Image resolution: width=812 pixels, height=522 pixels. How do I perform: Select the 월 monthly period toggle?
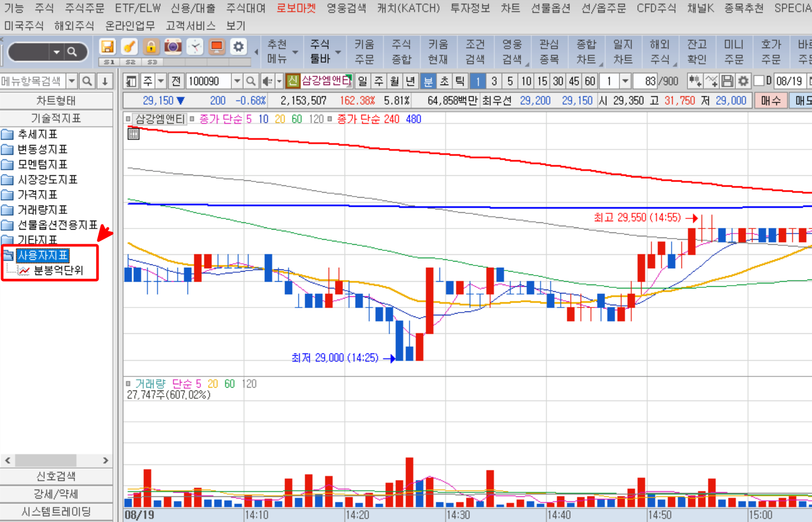(394, 81)
